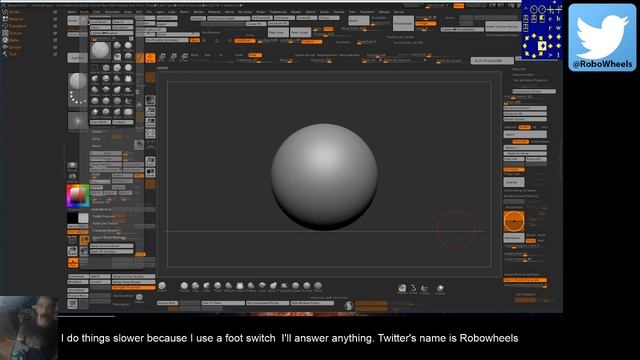Screen dimensions: 640x360
Task: Click Split Unmasked Points below the canvas
Action: tap(267, 303)
